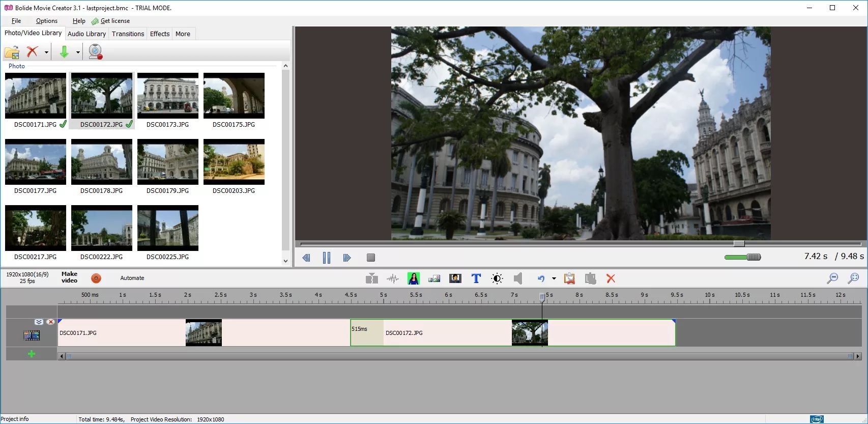Collapse the video track with chevron button

pyautogui.click(x=39, y=322)
